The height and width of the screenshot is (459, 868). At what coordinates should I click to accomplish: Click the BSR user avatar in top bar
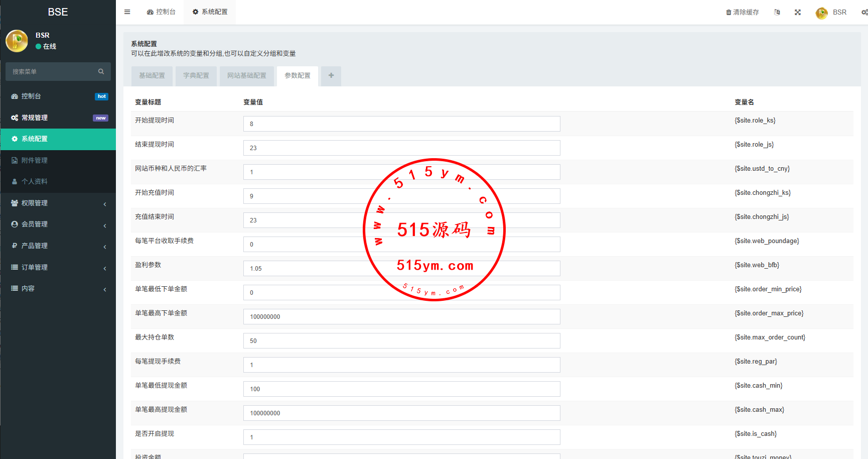(x=821, y=13)
